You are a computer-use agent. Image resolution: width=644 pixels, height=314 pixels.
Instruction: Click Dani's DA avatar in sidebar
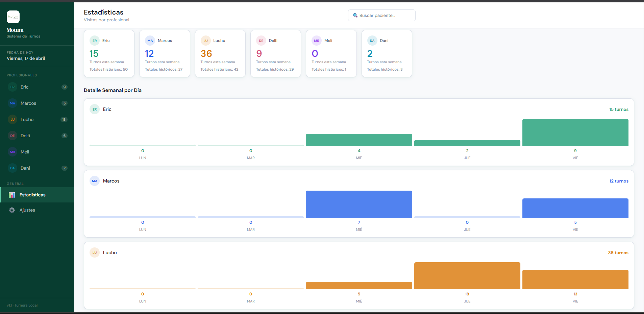click(13, 168)
